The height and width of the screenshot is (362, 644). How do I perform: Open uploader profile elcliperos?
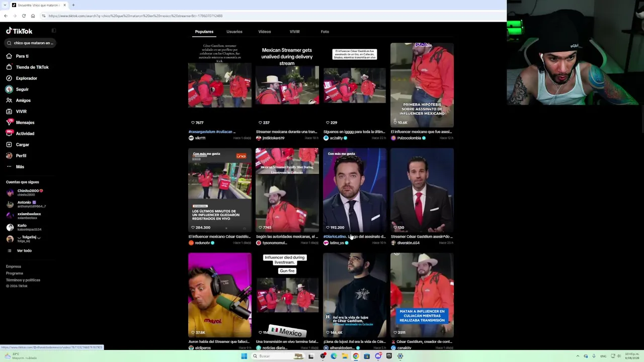tap(203, 348)
